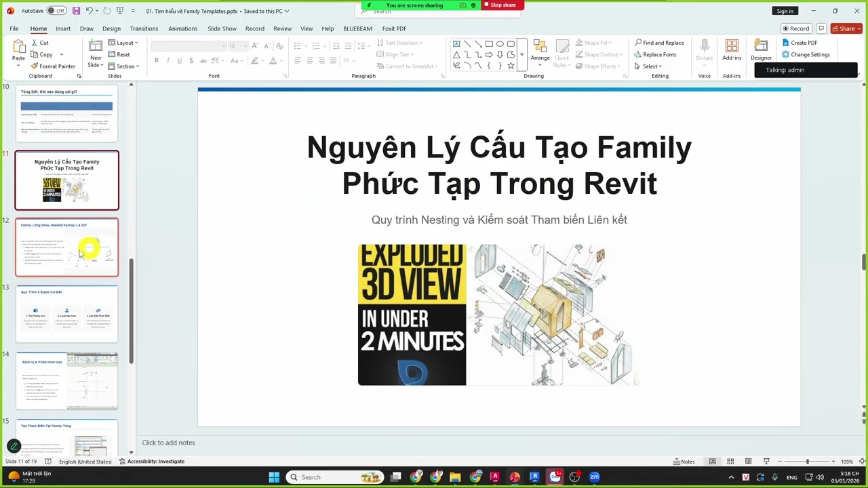Open the text highlight color picker

pos(255,60)
